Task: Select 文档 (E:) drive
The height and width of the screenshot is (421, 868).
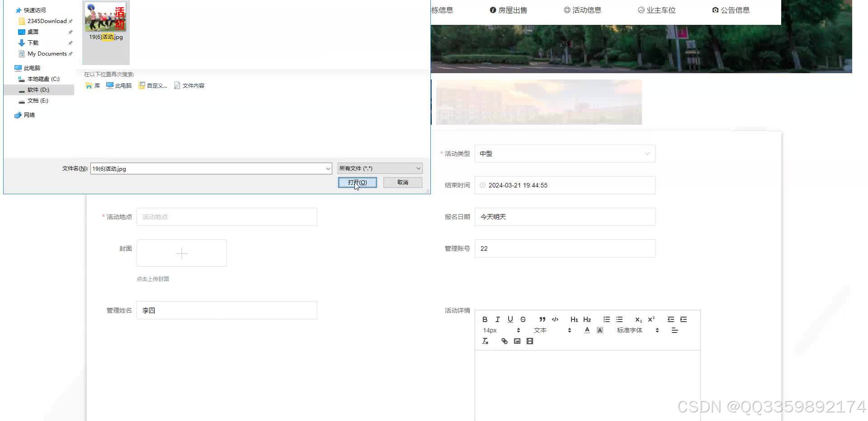Action: [38, 100]
